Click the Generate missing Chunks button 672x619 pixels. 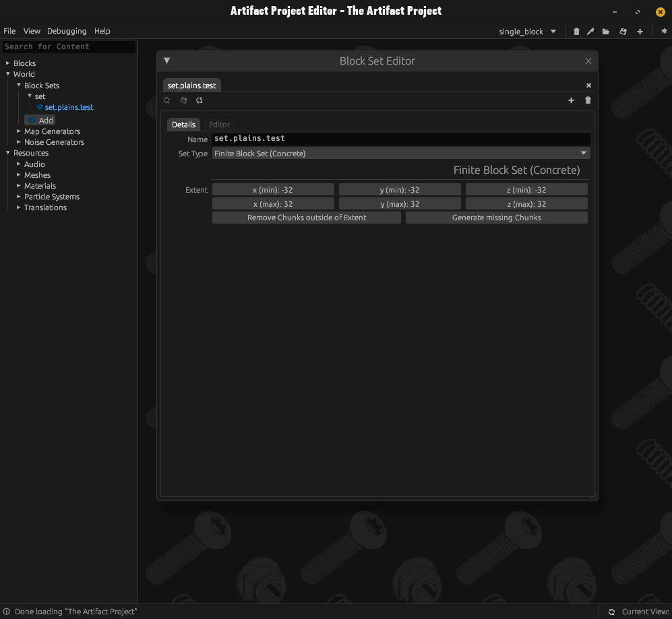[496, 218]
